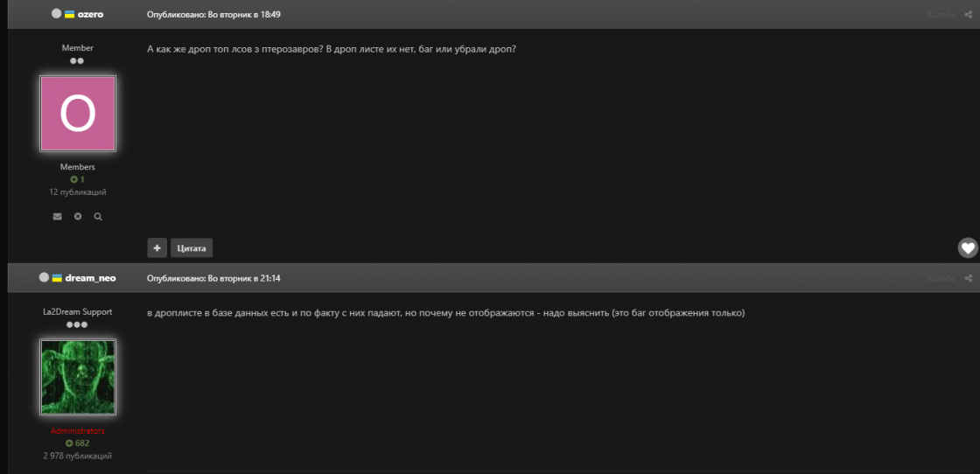Screen dimensions: 980x474
Task: Click dream_neo's green matrix avatar
Action: click(x=78, y=377)
